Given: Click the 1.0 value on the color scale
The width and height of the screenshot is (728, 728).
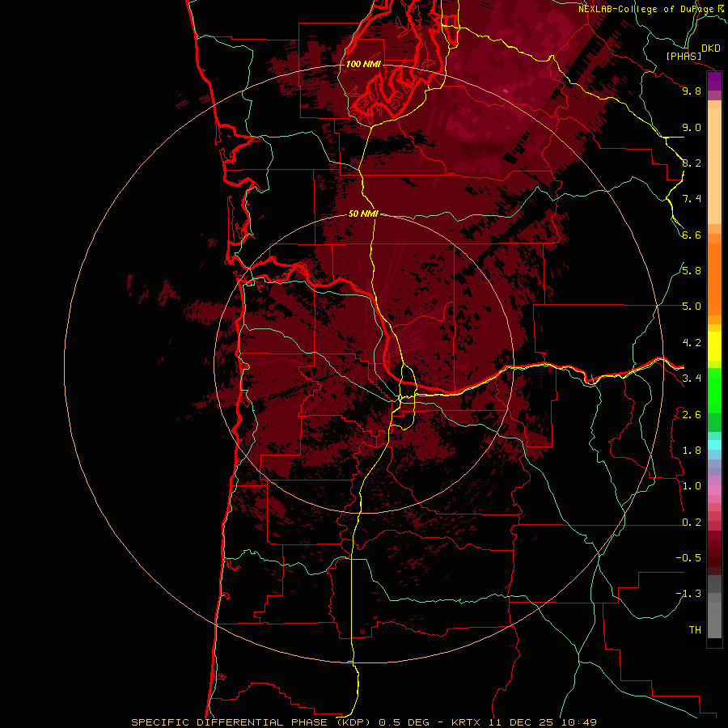Looking at the screenshot, I should point(692,486).
